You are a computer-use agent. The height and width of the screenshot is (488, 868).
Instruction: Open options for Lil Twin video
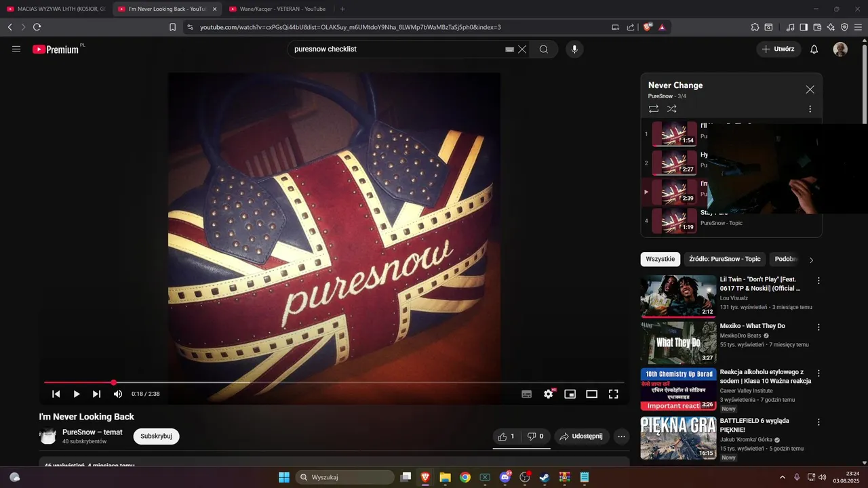pos(818,281)
